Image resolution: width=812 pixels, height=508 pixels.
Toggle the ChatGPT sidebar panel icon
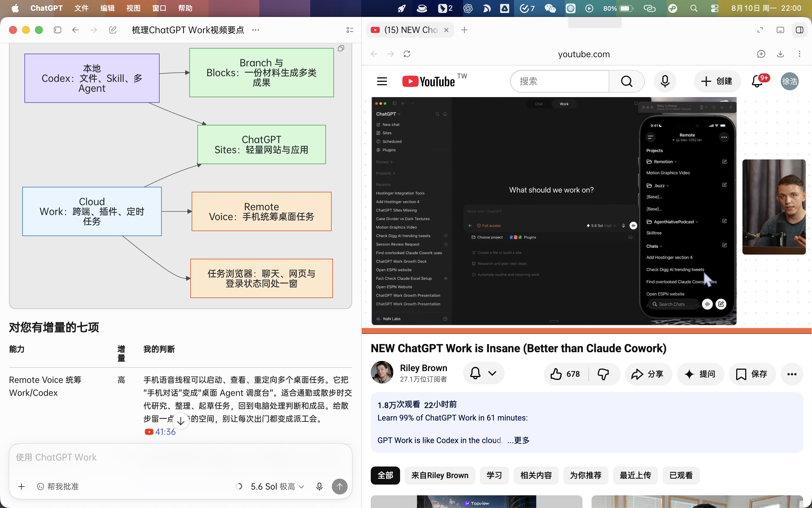click(x=58, y=30)
